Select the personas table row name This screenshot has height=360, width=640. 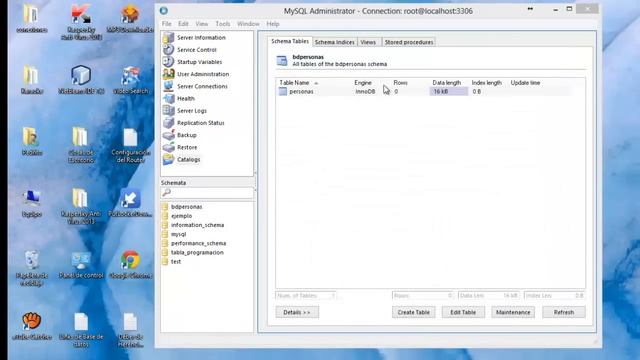(x=301, y=92)
